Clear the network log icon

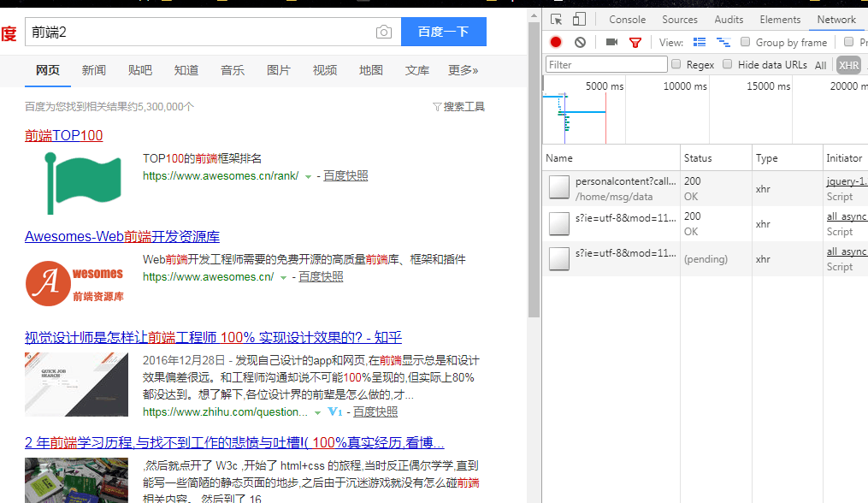coord(580,42)
